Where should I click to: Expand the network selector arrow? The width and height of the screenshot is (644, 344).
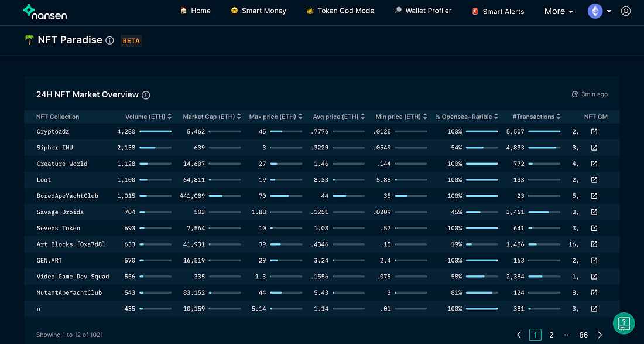(609, 11)
